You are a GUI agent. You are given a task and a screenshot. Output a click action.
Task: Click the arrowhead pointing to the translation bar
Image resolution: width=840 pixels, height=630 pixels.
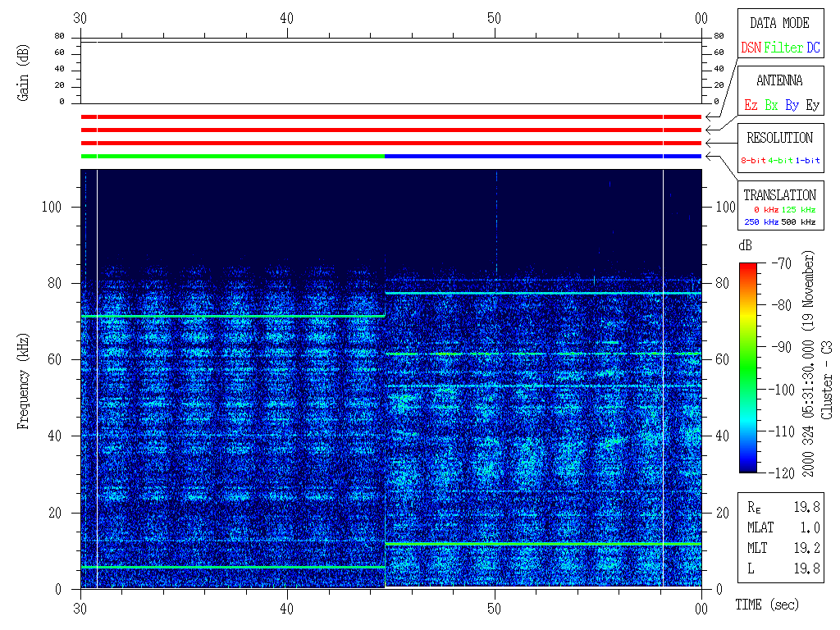(x=709, y=156)
